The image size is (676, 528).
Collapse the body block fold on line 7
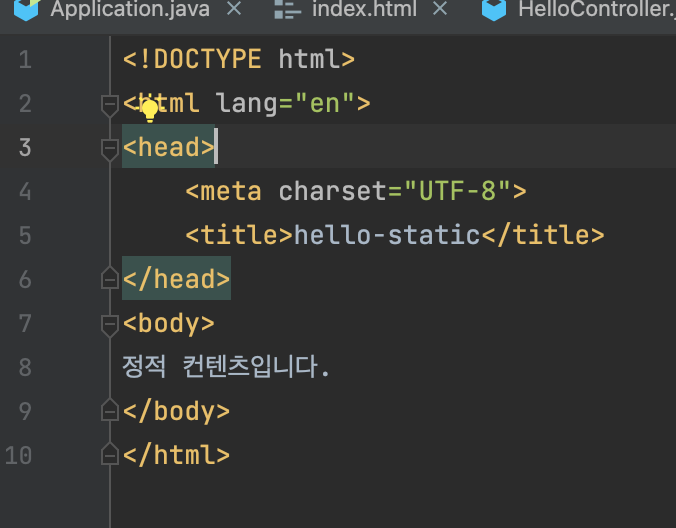click(110, 325)
